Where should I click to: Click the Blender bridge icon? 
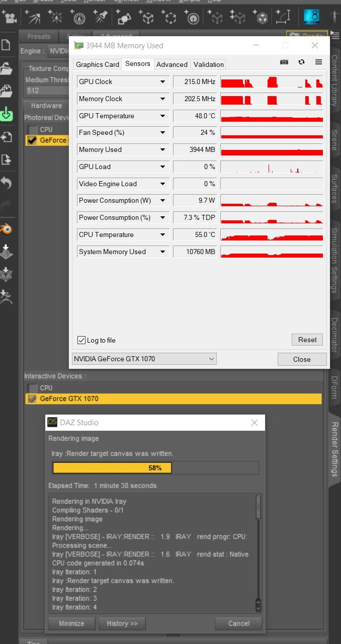[x=6, y=229]
